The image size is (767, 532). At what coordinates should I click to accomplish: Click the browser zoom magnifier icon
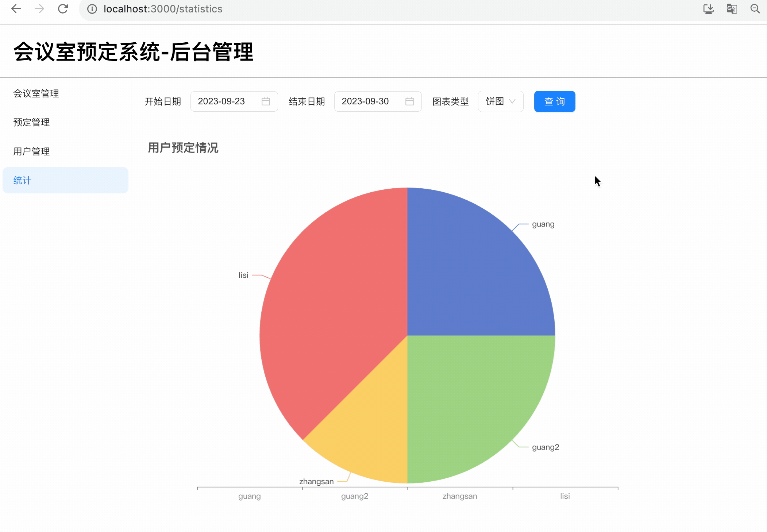[755, 9]
